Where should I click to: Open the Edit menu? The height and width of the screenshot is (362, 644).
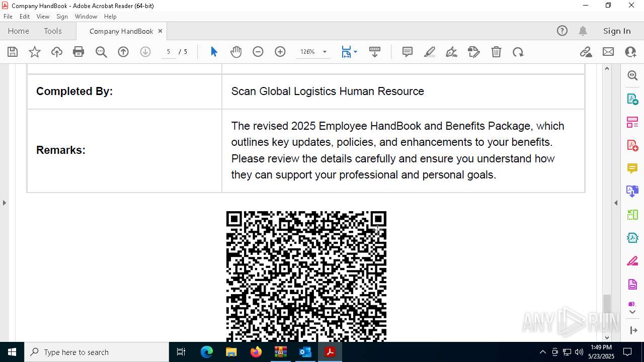[25, 17]
